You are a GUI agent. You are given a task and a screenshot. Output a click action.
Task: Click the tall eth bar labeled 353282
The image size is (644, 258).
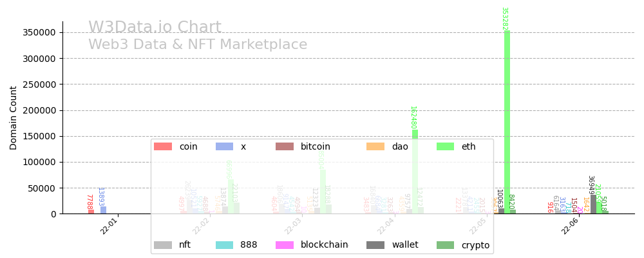tap(507, 123)
